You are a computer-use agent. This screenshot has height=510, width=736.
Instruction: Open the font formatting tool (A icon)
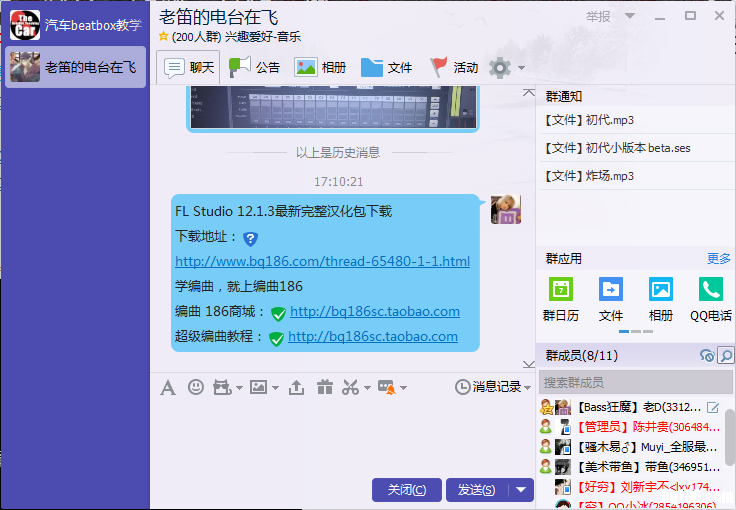tap(168, 388)
